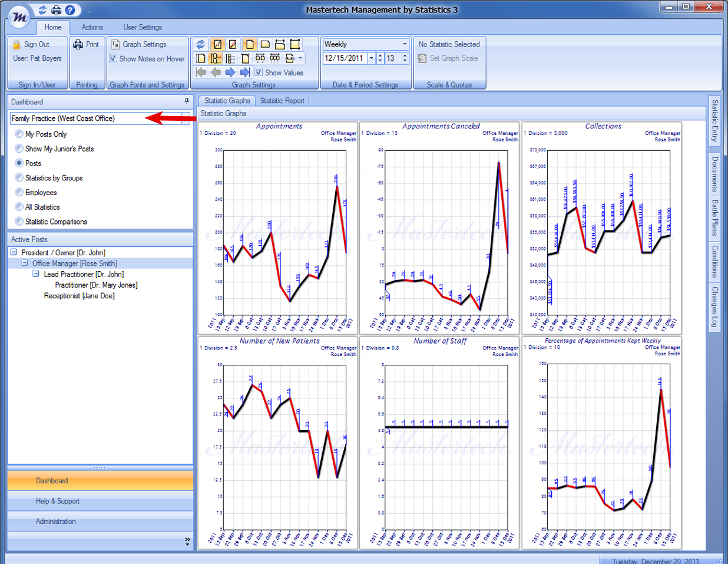This screenshot has height=564, width=728.
Task: Select Practitioner [Dr. Mary Jones] in the tree
Action: [96, 285]
